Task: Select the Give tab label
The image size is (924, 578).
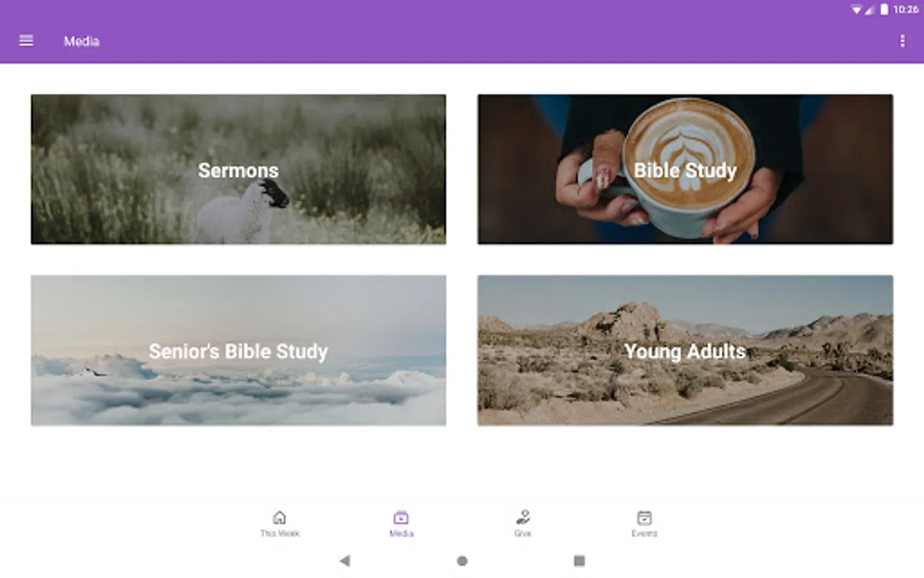Action: [x=523, y=533]
